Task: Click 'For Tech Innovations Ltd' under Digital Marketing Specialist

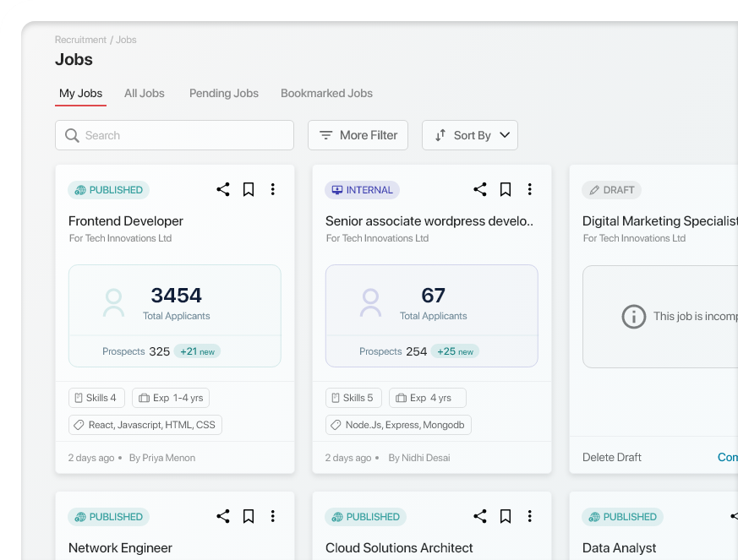Action: [x=635, y=238]
